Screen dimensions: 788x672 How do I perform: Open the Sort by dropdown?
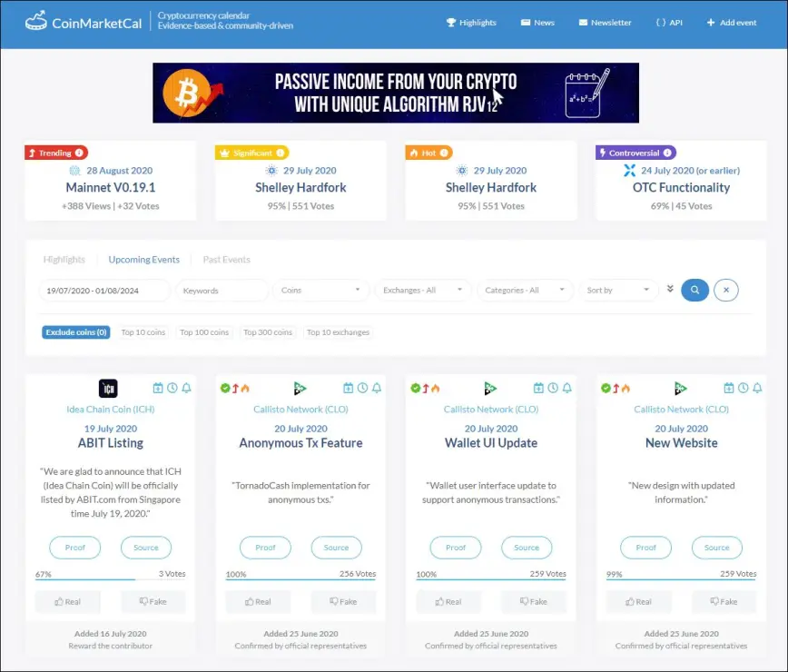[618, 290]
